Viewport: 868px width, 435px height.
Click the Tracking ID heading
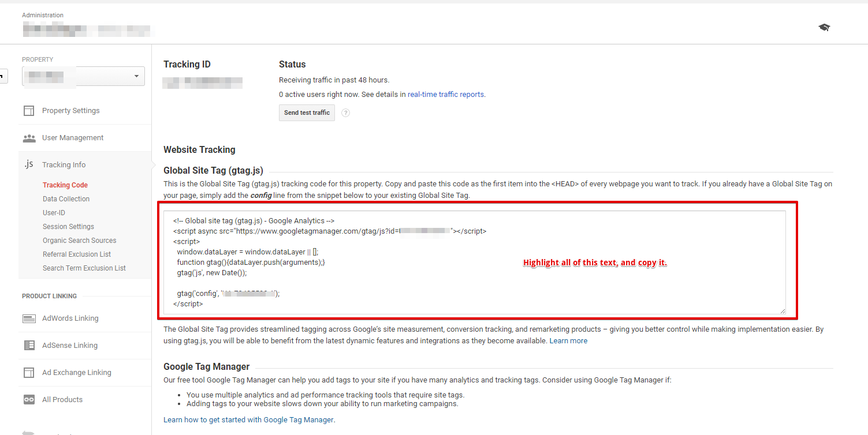click(187, 65)
